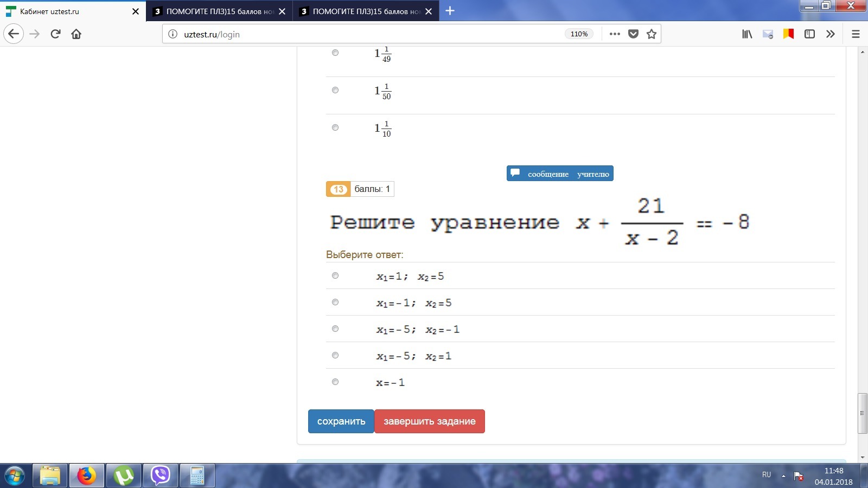This screenshot has width=868, height=488.
Task: Open a new browser tab
Action: [x=450, y=11]
